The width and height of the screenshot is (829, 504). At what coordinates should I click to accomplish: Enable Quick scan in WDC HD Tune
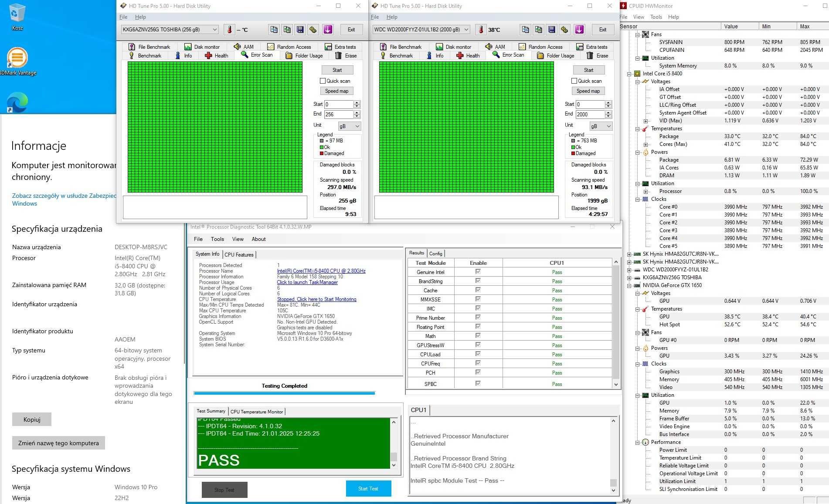[x=574, y=81]
